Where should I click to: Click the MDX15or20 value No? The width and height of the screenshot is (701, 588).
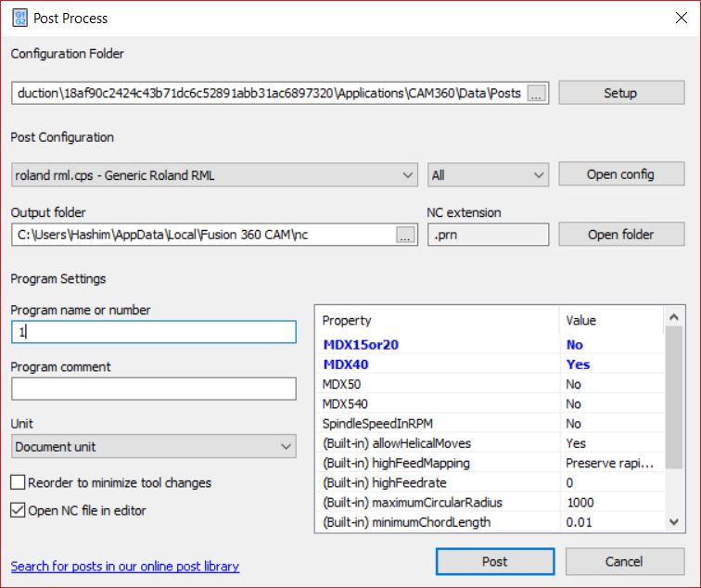coord(575,345)
